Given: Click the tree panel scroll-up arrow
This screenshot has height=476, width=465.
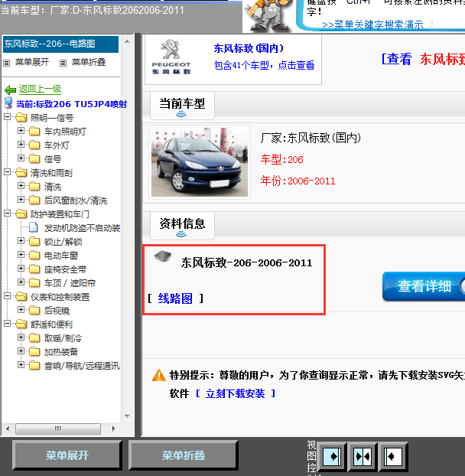Looking at the screenshot, I should 128,41.
